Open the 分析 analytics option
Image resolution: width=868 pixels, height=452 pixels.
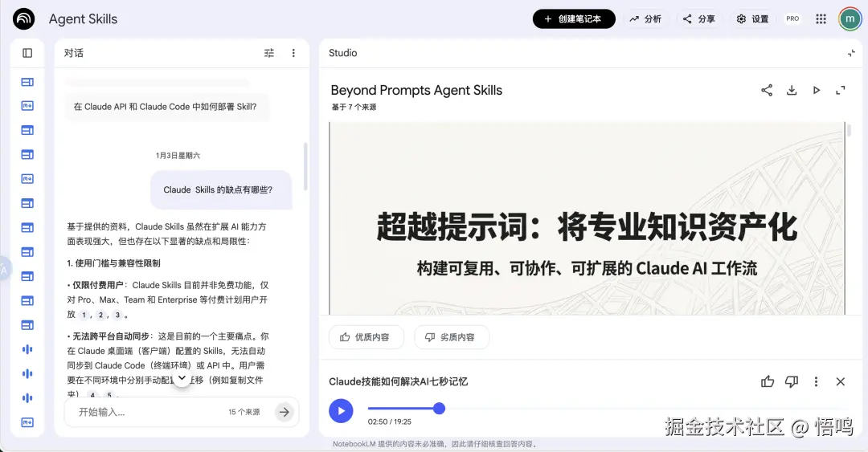645,18
